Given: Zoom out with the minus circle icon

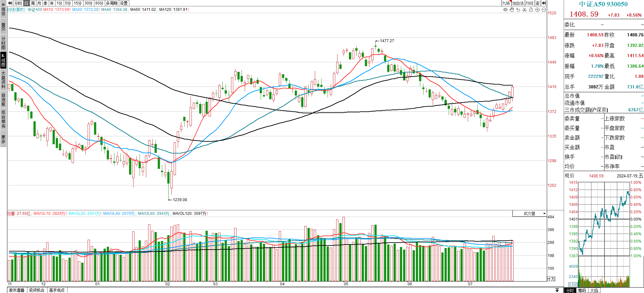Looking at the screenshot, I should pyautogui.click(x=544, y=10).
